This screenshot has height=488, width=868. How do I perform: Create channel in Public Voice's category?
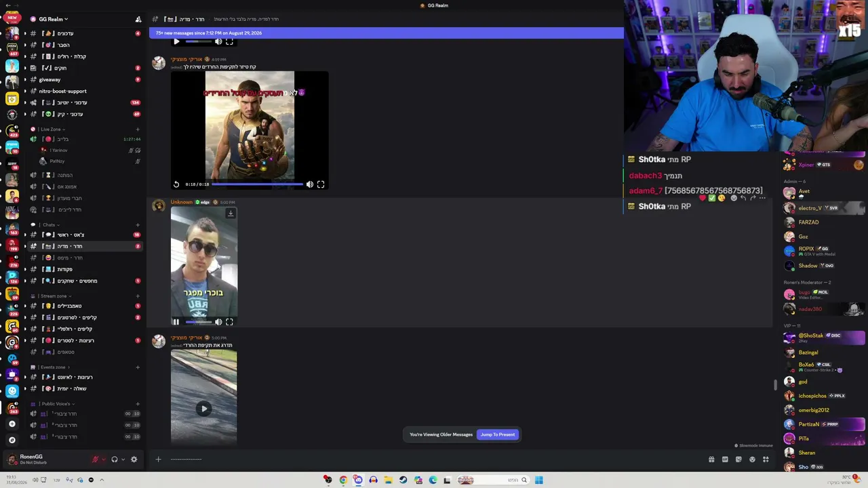138,404
